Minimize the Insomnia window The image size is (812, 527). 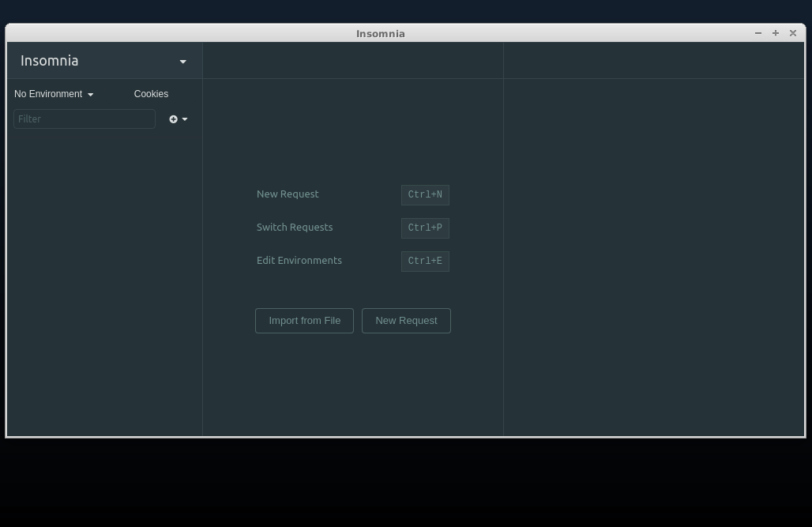758,33
